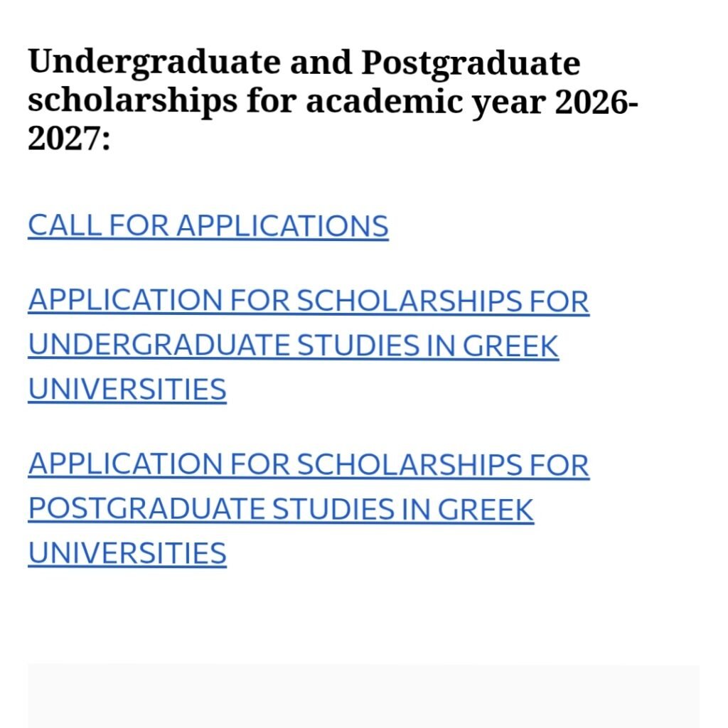Click the 2027: text in the heading
Screen dimensions: 728x728
[x=69, y=139]
